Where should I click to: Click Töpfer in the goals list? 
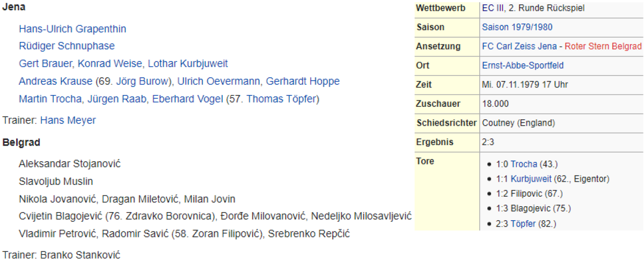523,223
